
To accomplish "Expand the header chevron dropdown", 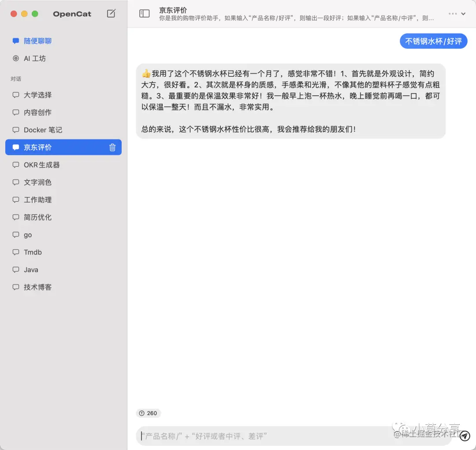I will tap(463, 14).
